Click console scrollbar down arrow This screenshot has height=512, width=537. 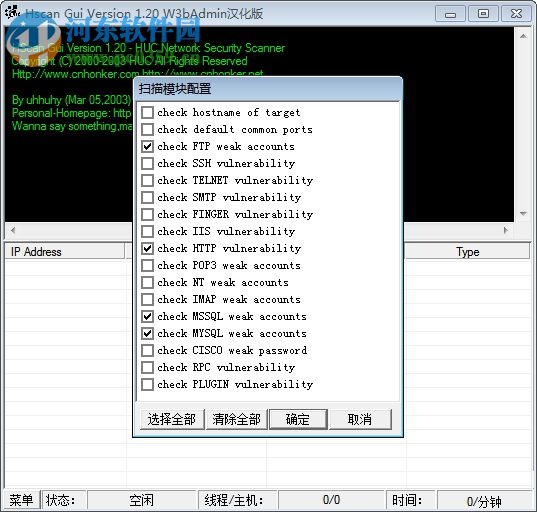pos(523,214)
